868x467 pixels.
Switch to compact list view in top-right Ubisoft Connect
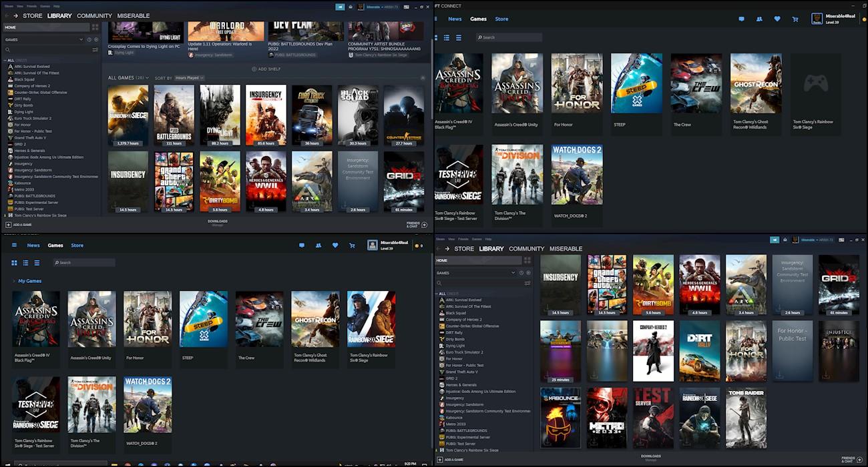click(x=459, y=38)
